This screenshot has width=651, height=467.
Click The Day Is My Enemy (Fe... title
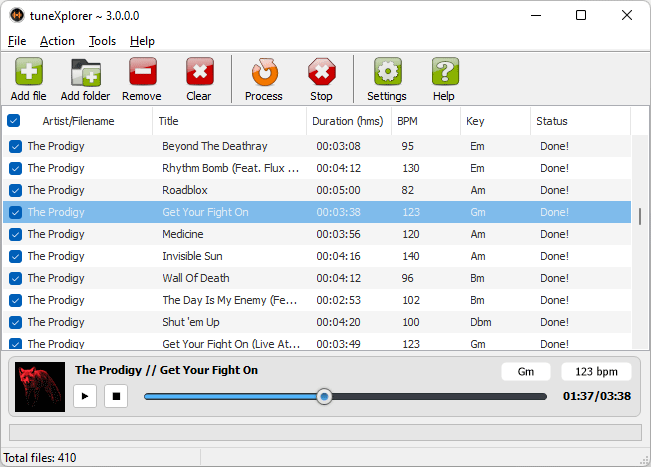(230, 300)
